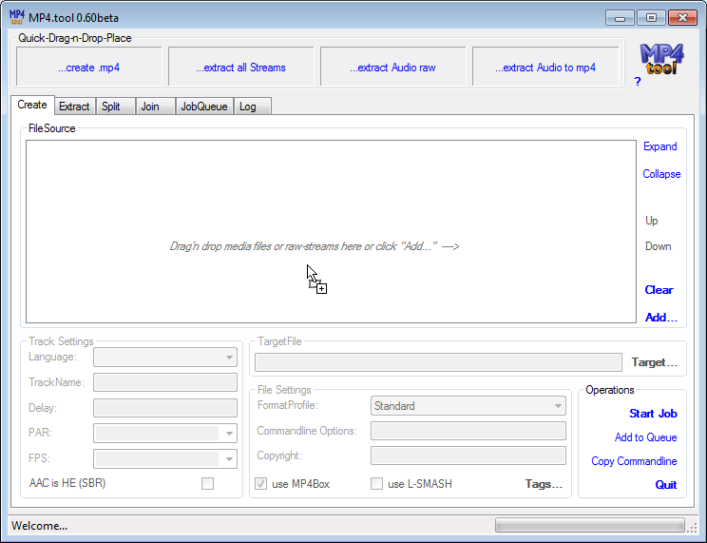Go to the JobQueue tab
This screenshot has width=707, height=543.
pyautogui.click(x=204, y=106)
